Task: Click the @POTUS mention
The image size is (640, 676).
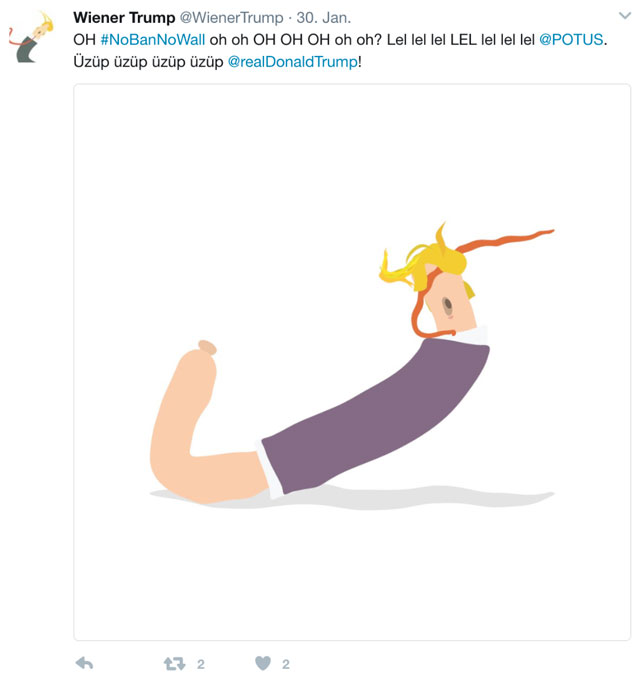Action: (571, 40)
